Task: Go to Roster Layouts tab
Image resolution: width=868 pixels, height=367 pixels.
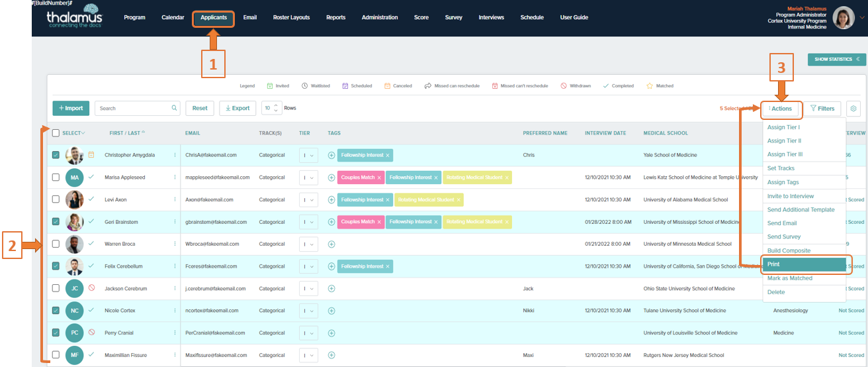Action: click(291, 18)
